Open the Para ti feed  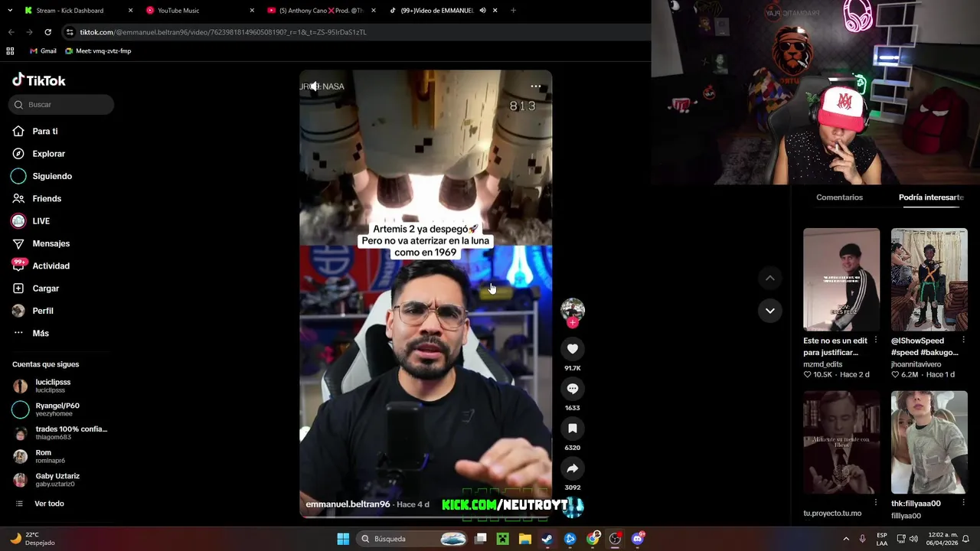pos(44,131)
